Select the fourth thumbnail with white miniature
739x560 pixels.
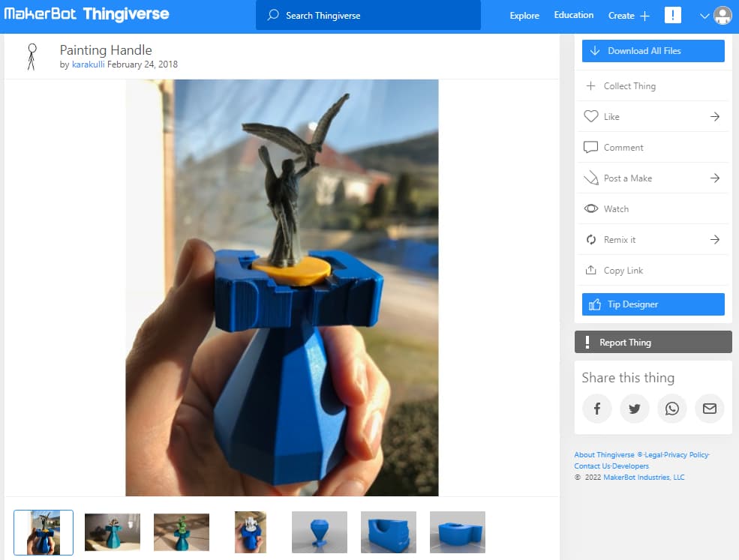click(251, 532)
